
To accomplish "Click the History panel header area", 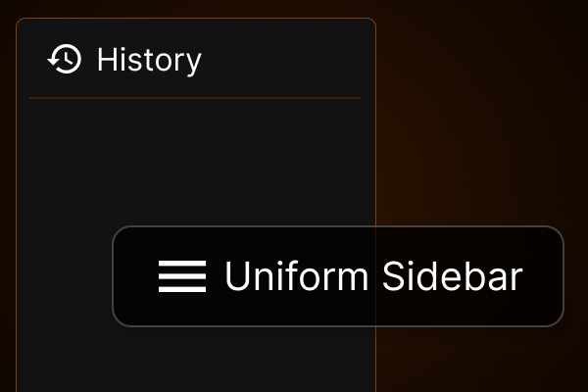I will coord(195,58).
